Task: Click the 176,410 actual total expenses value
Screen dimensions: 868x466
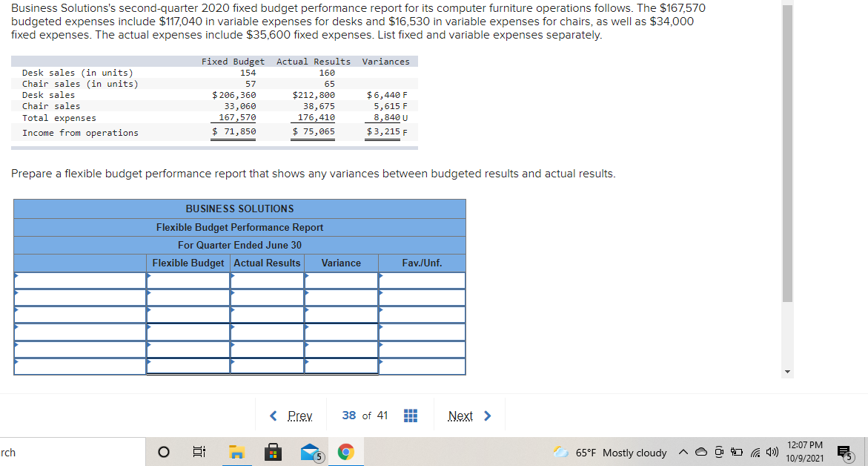Action: click(316, 117)
